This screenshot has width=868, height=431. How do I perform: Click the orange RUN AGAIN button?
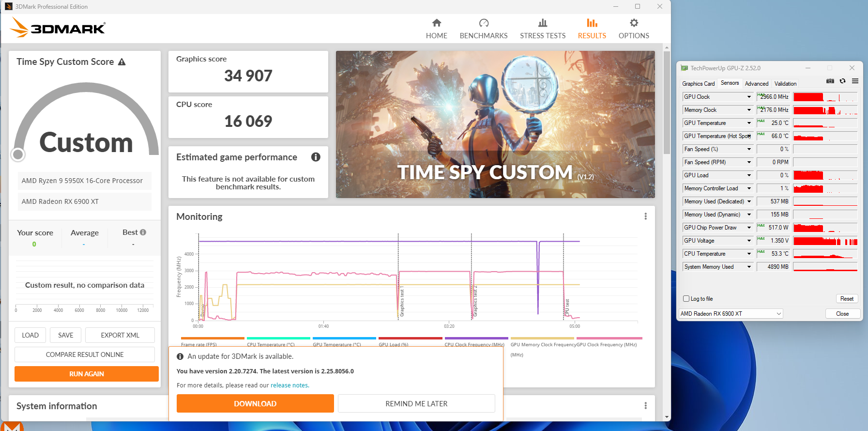pos(87,374)
